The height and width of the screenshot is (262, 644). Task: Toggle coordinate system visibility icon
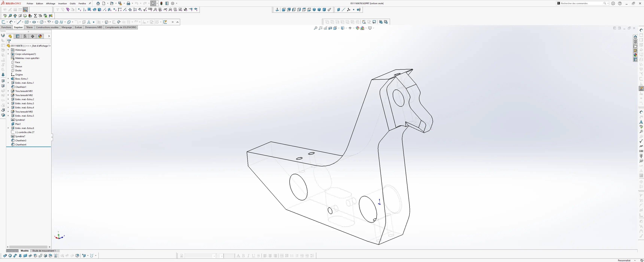349,10
